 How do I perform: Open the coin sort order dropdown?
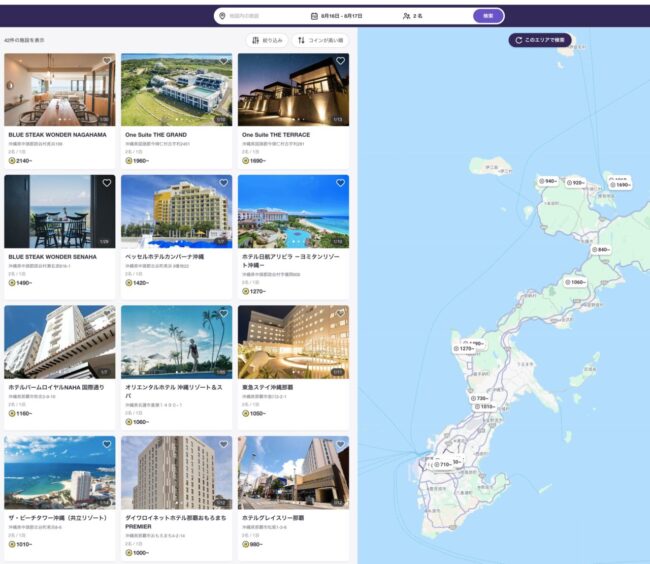click(x=320, y=40)
